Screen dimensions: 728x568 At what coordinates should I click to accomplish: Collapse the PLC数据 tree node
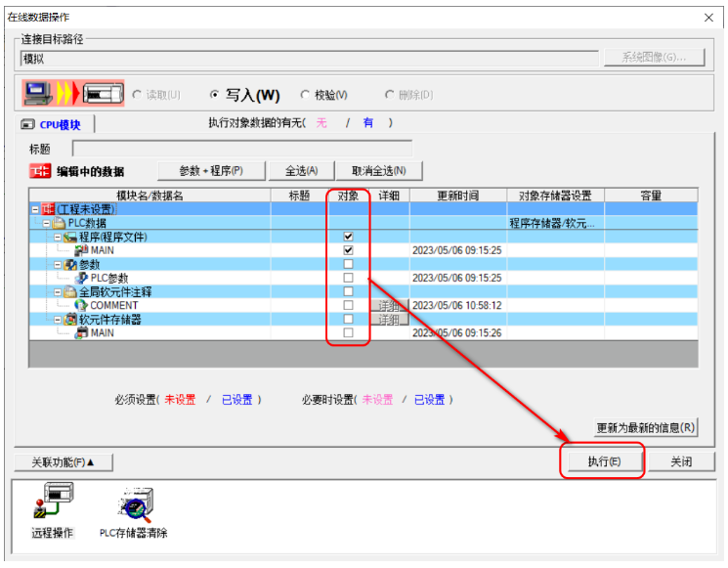coord(47,224)
